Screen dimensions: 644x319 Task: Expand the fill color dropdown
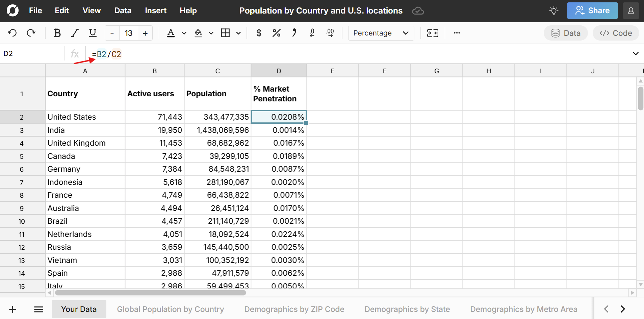point(211,33)
